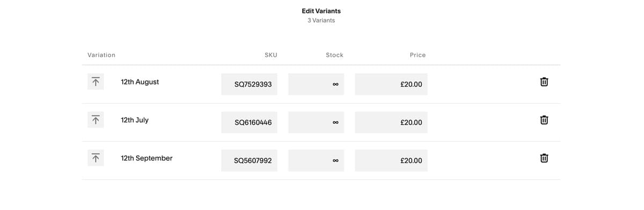Move 12th July variant to top
Viewport: 644px width, 210px height.
point(96,120)
